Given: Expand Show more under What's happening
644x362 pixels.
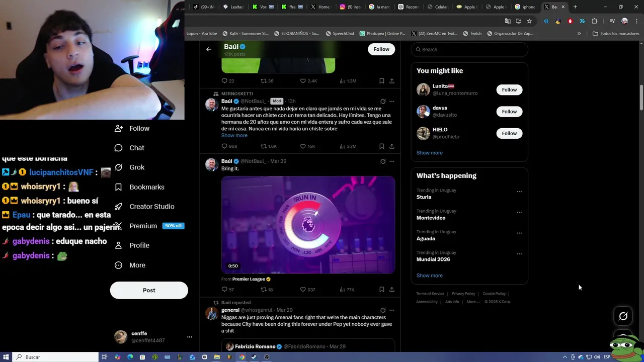Looking at the screenshot, I should (x=429, y=276).
